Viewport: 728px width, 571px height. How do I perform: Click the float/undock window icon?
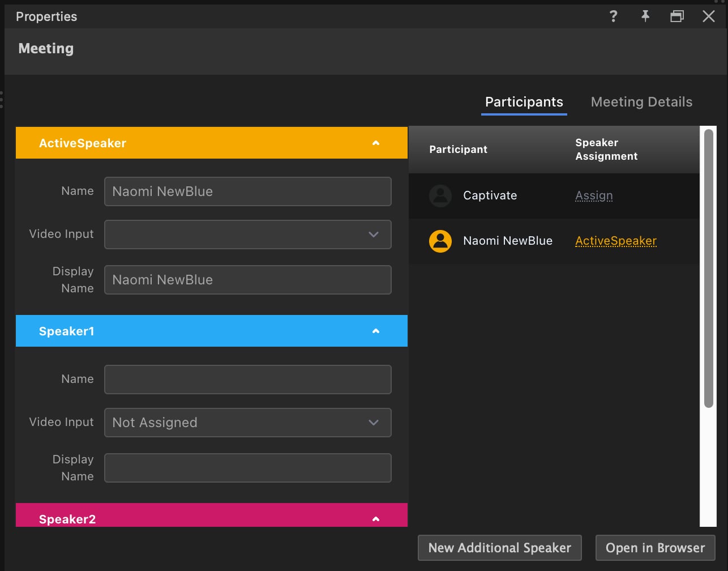pos(676,16)
